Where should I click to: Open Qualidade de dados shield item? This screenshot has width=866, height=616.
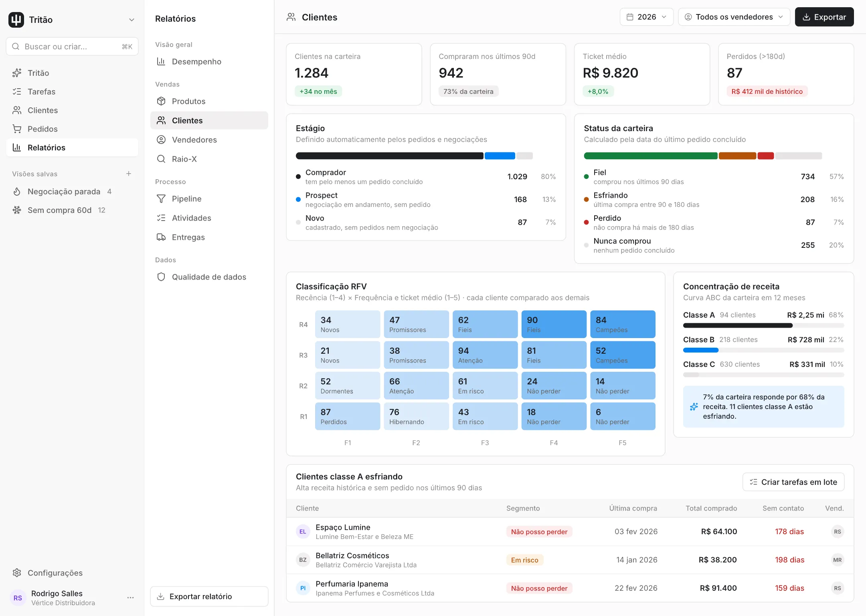coord(209,277)
